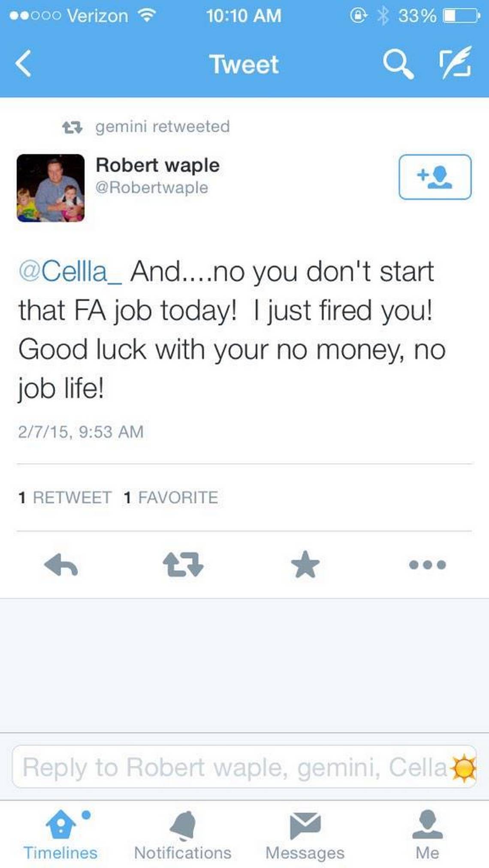Image resolution: width=489 pixels, height=868 pixels.
Task: Follow Robert waple with add-user button
Action: (x=435, y=177)
